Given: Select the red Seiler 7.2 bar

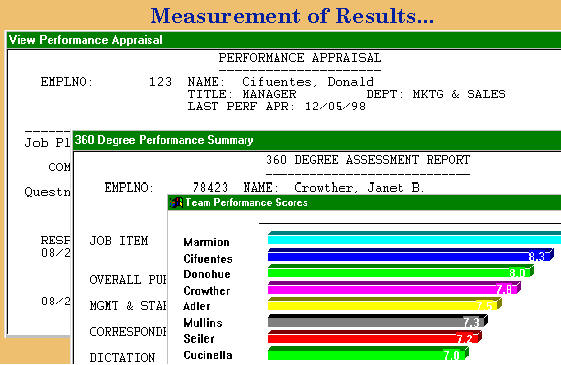Looking at the screenshot, I should (x=375, y=337).
